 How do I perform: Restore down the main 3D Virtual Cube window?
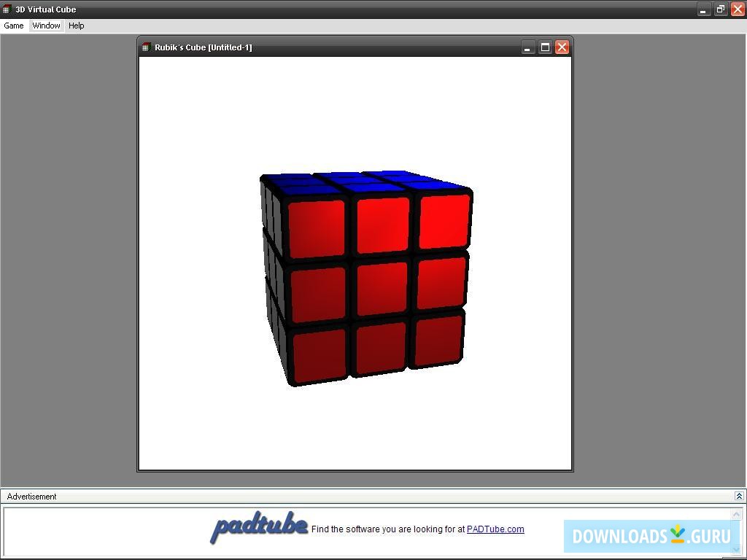point(720,9)
